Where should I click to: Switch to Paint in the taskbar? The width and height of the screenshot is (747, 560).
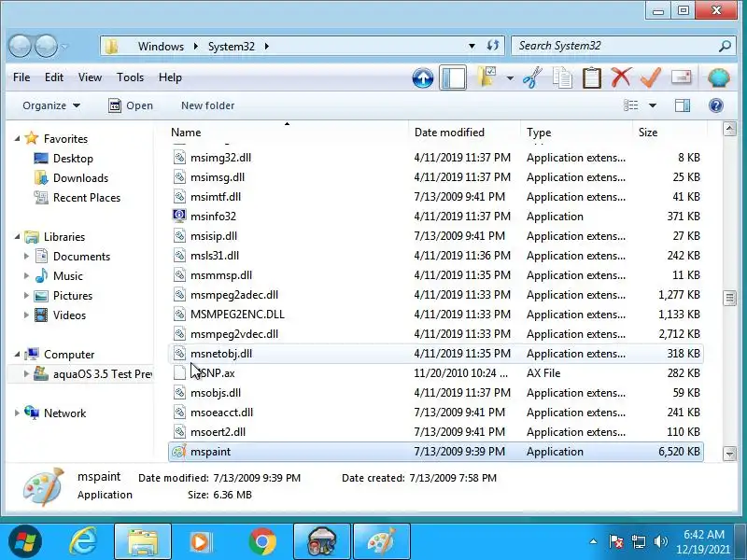click(382, 542)
